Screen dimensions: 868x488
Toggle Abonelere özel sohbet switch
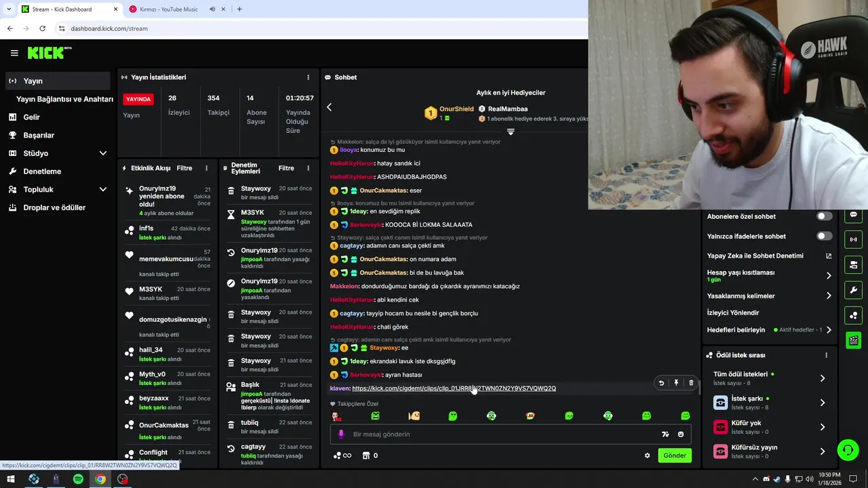pyautogui.click(x=824, y=216)
